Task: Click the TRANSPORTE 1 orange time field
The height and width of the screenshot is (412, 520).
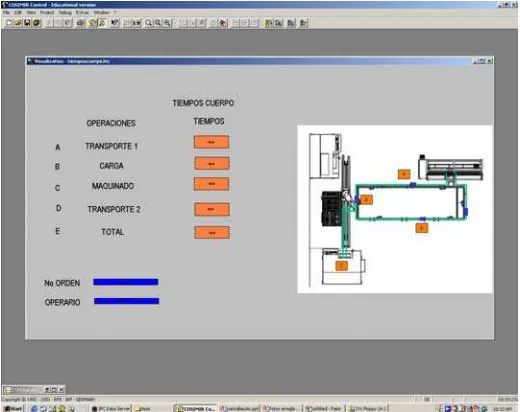Action: pyautogui.click(x=211, y=142)
